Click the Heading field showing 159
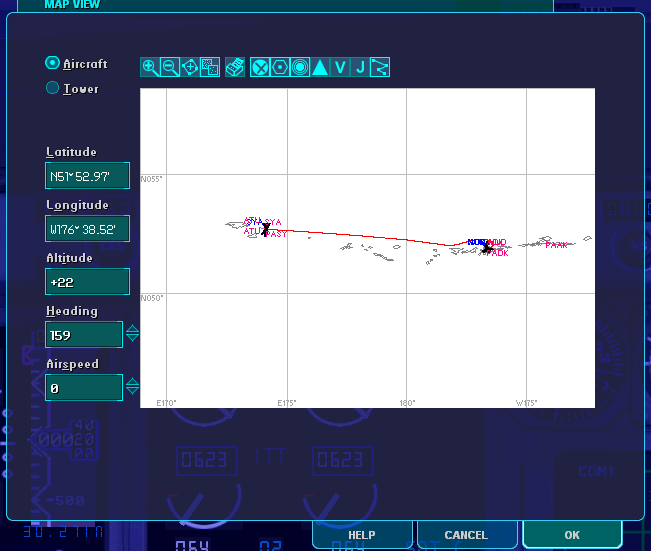651x551 pixels. 84,335
